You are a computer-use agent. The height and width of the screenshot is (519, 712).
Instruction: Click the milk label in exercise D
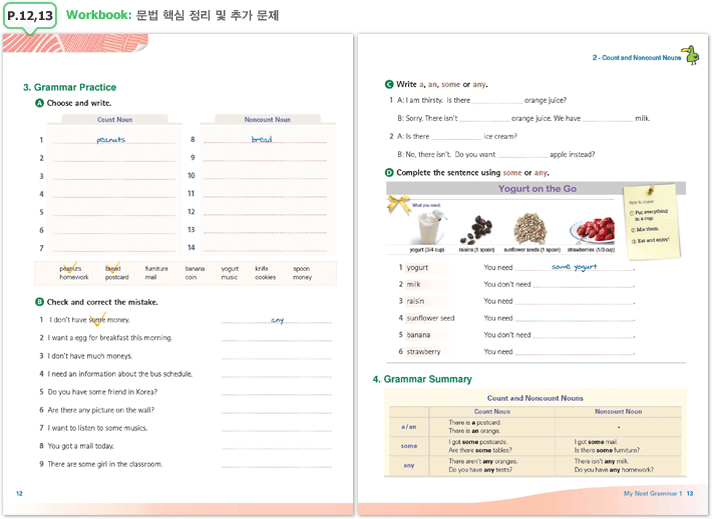click(x=413, y=284)
